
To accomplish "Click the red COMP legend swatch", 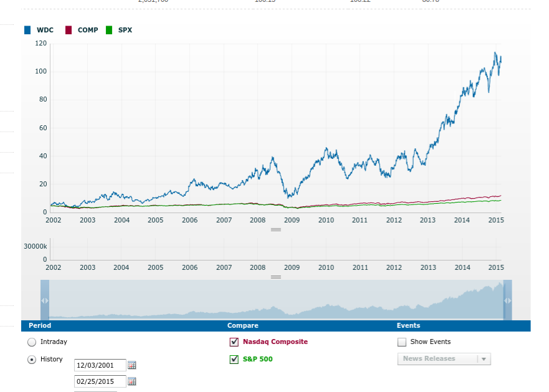I will (69, 30).
